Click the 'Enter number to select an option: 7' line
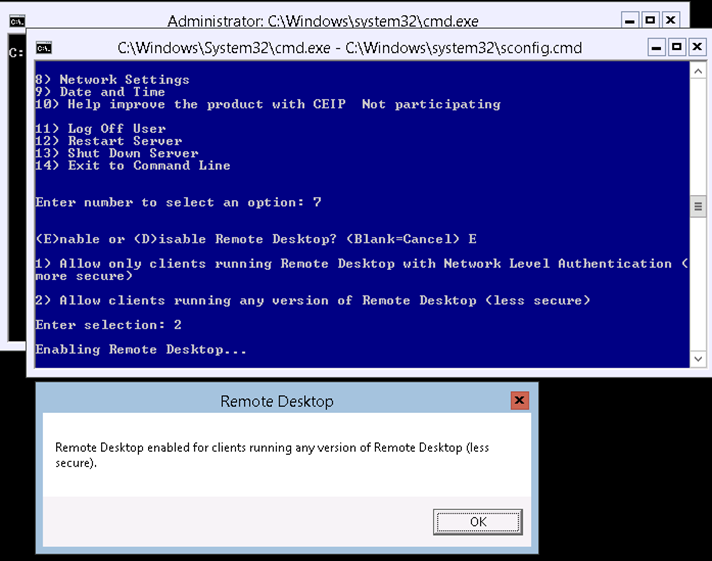712x561 pixels. coord(178,202)
